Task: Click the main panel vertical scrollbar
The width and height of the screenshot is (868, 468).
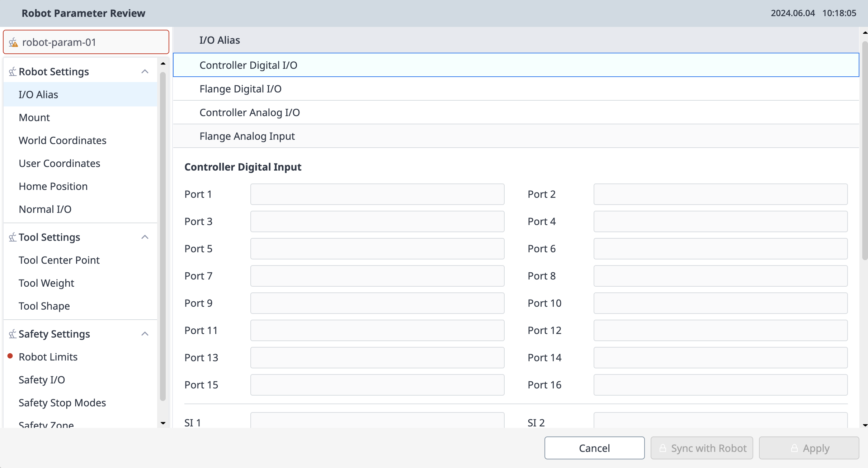Action: (865, 151)
